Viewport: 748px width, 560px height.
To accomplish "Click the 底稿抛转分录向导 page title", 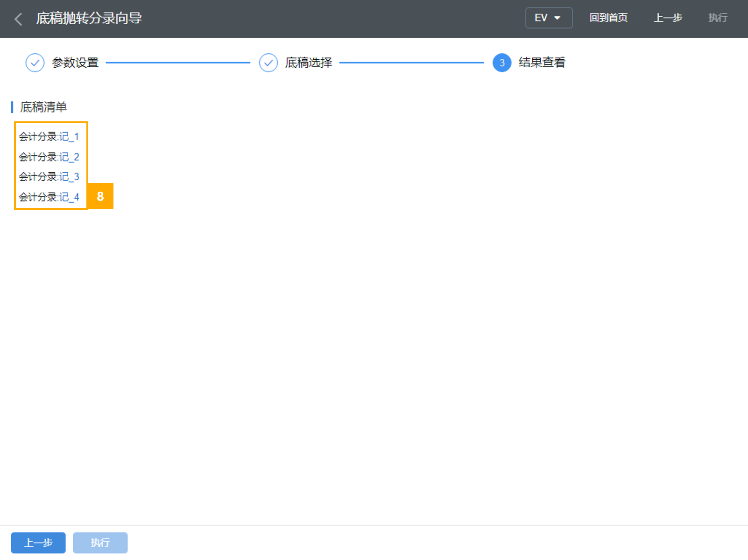I will (89, 19).
